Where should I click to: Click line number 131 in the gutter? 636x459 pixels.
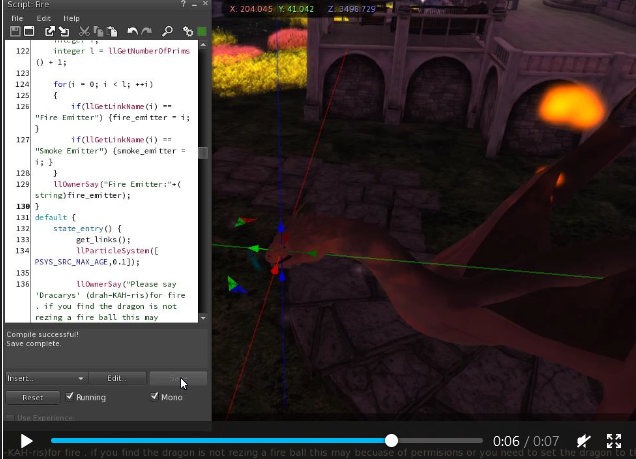pos(22,217)
